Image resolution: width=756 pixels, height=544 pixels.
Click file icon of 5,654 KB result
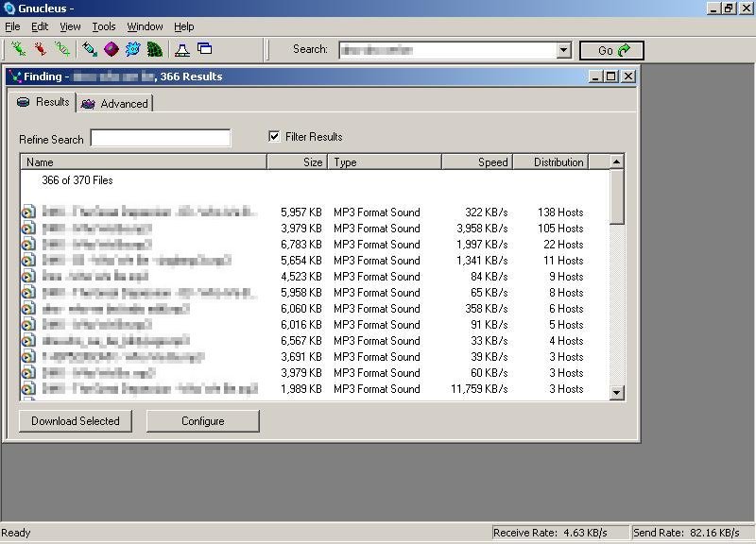[28, 261]
